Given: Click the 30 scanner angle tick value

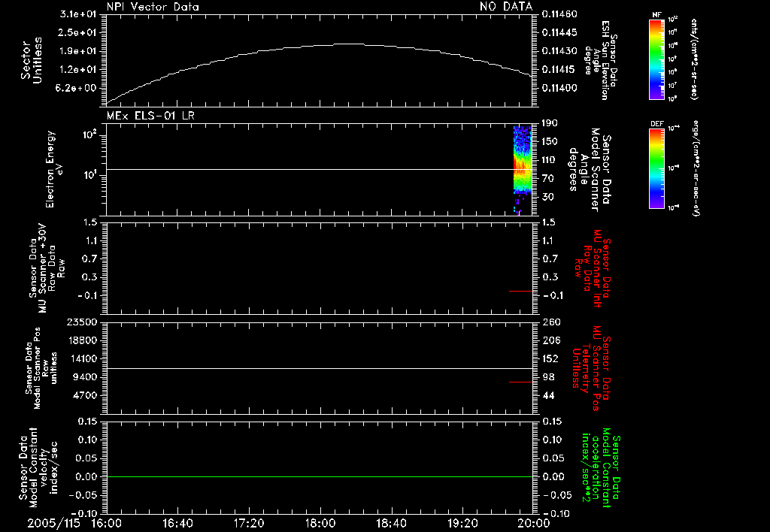Looking at the screenshot, I should (x=547, y=197).
